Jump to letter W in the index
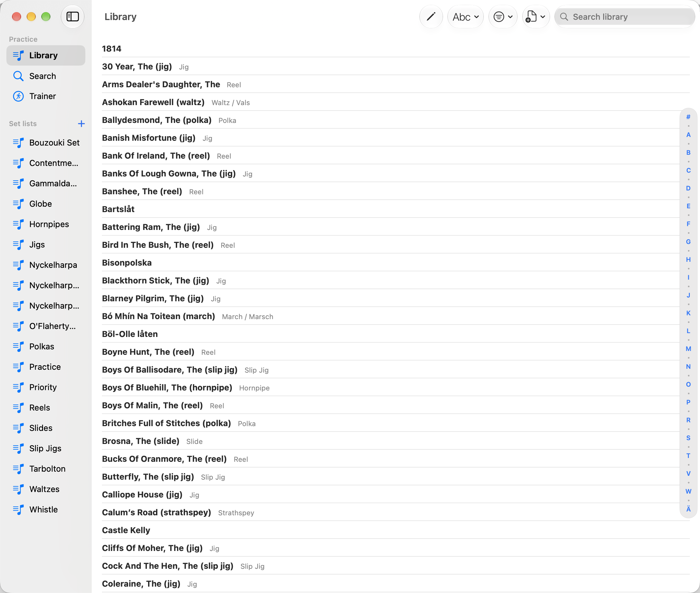This screenshot has width=700, height=593. point(688,491)
